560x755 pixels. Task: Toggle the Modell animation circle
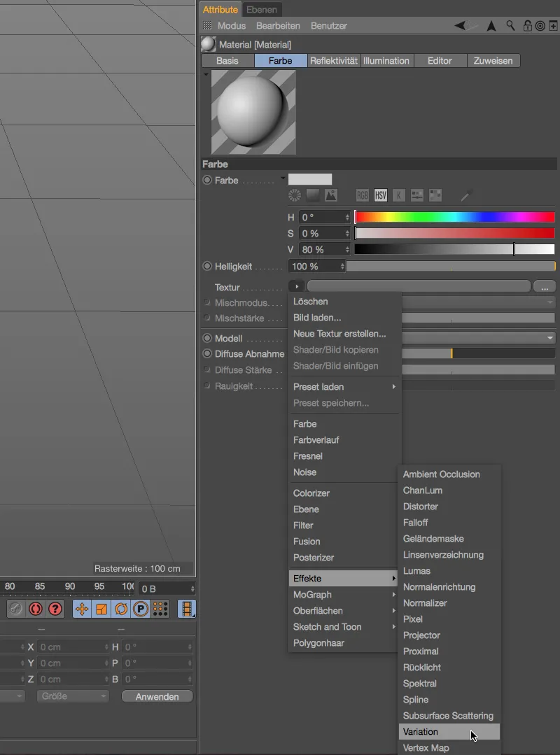[x=207, y=338]
